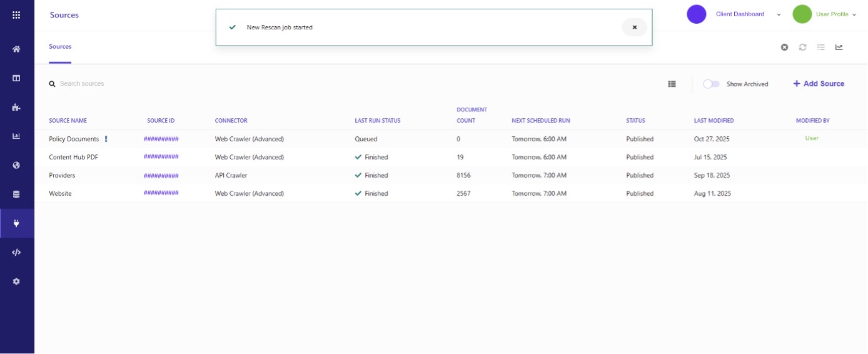Select the Policy Documents source name
This screenshot has height=354, width=868.
tap(74, 139)
